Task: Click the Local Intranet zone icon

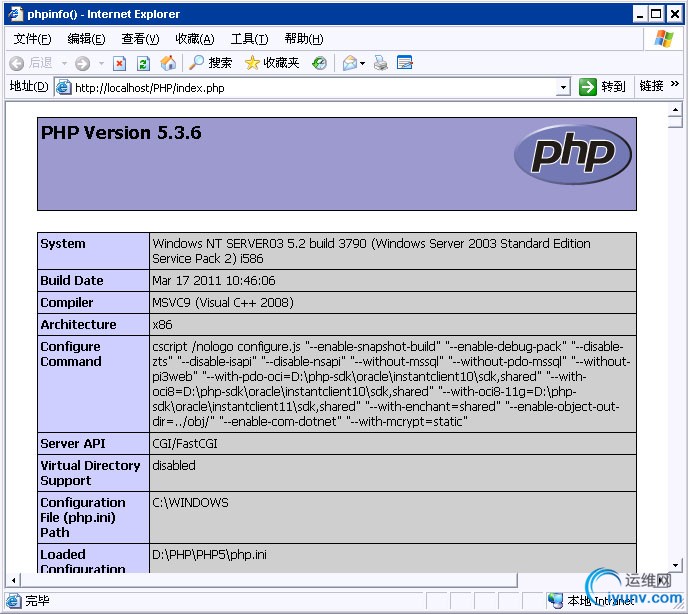Action: coord(555,600)
